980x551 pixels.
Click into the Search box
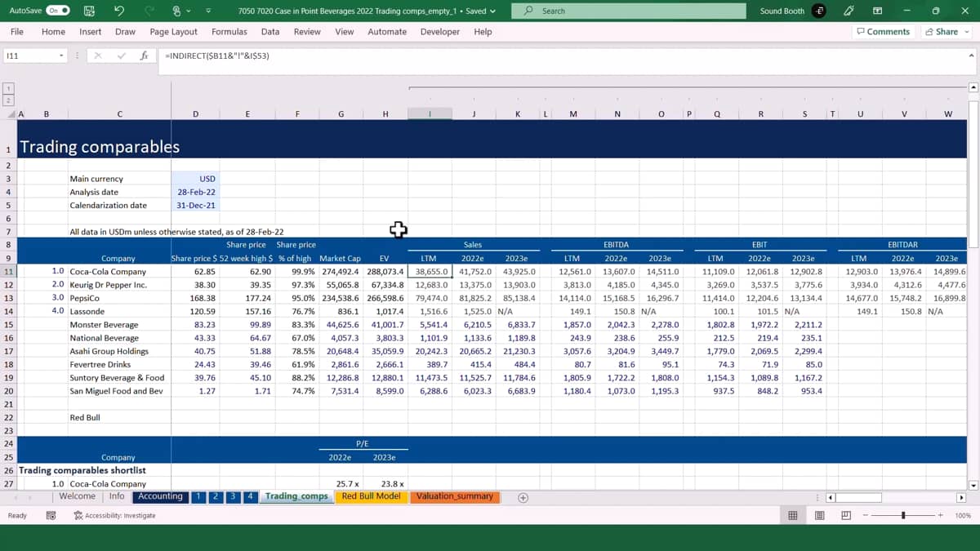pyautogui.click(x=629, y=11)
